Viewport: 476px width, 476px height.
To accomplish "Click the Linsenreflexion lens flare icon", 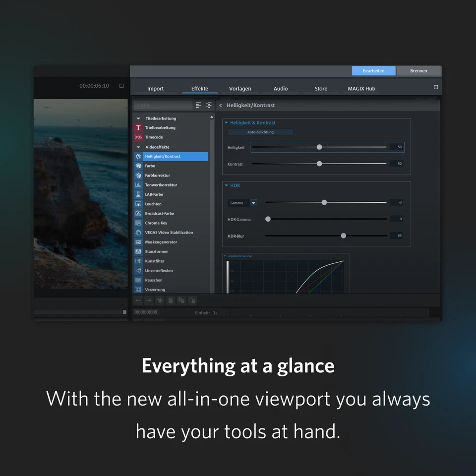I will (138, 270).
